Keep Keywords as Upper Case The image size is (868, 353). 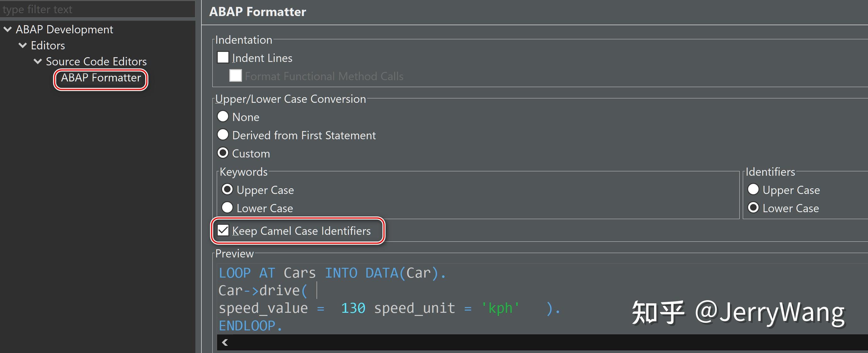tap(228, 190)
